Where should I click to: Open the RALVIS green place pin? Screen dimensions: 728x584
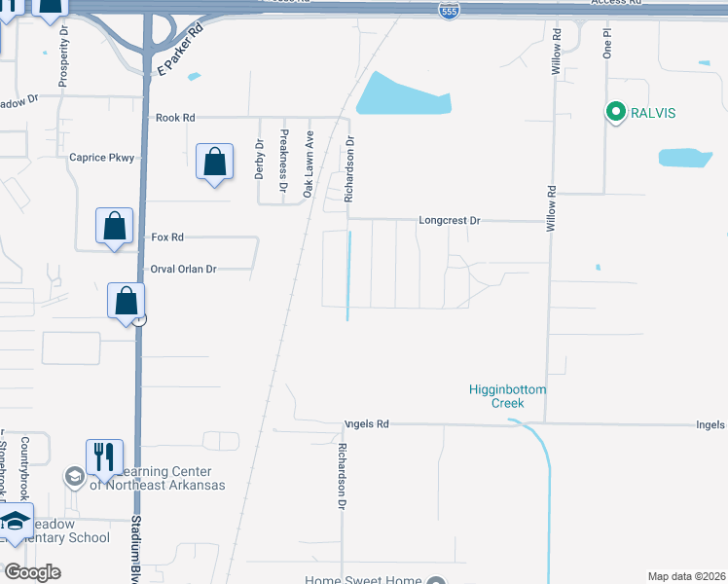coord(616,113)
